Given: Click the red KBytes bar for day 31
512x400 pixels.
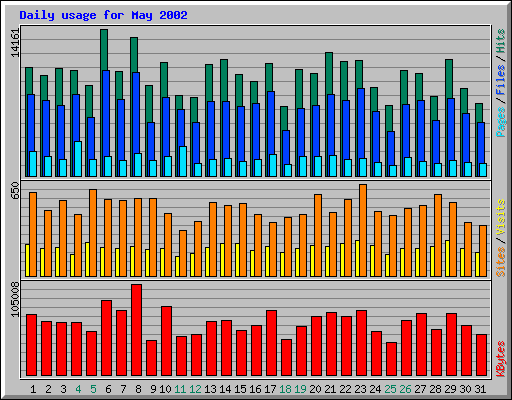Looking at the screenshot, I should (x=481, y=355).
